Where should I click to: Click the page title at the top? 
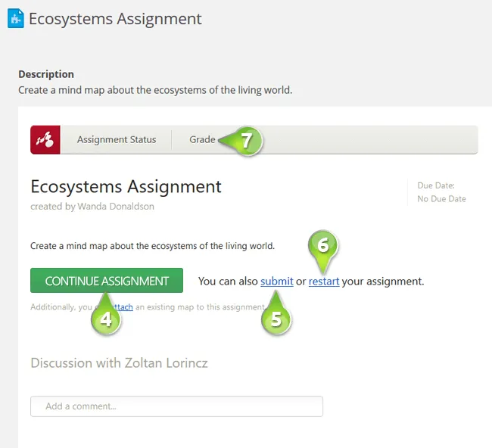115,19
